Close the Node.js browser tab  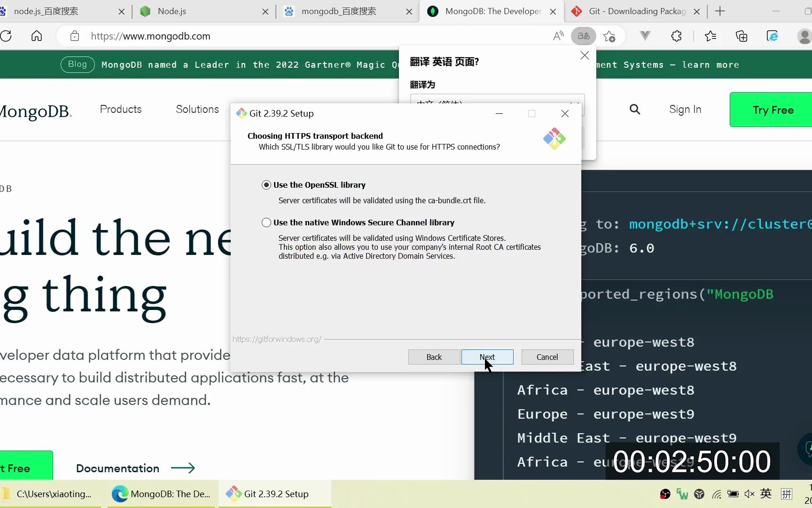point(265,12)
